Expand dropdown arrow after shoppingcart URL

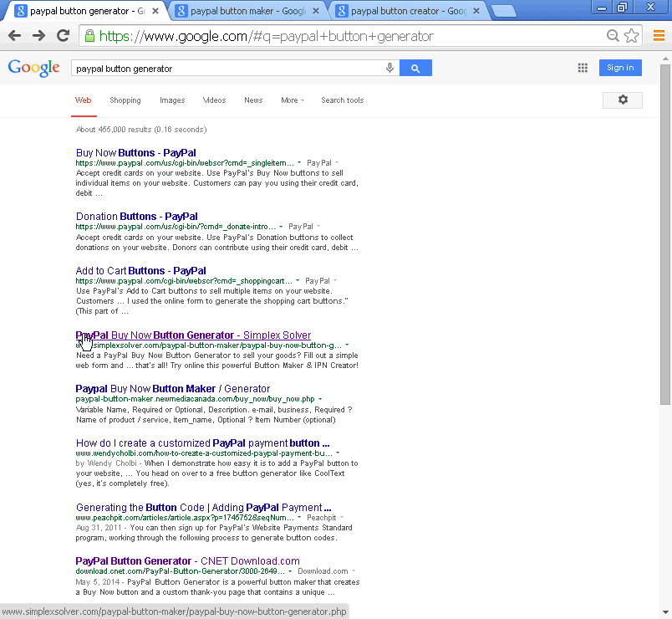298,281
